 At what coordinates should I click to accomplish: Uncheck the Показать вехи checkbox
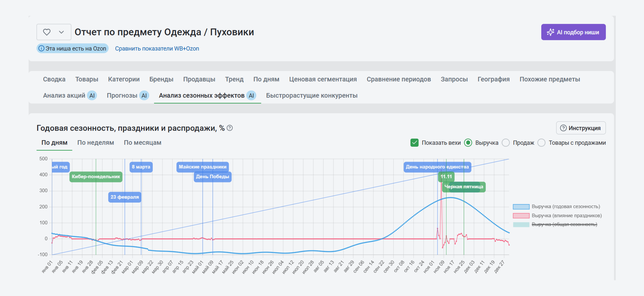click(414, 143)
